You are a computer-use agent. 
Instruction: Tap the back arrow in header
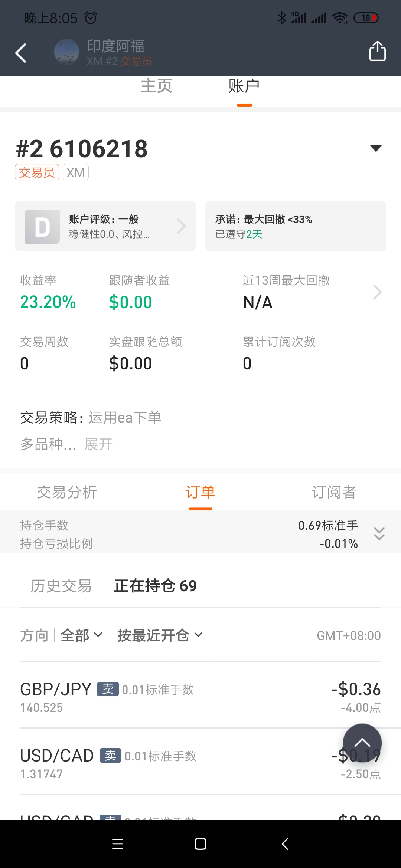[x=21, y=53]
